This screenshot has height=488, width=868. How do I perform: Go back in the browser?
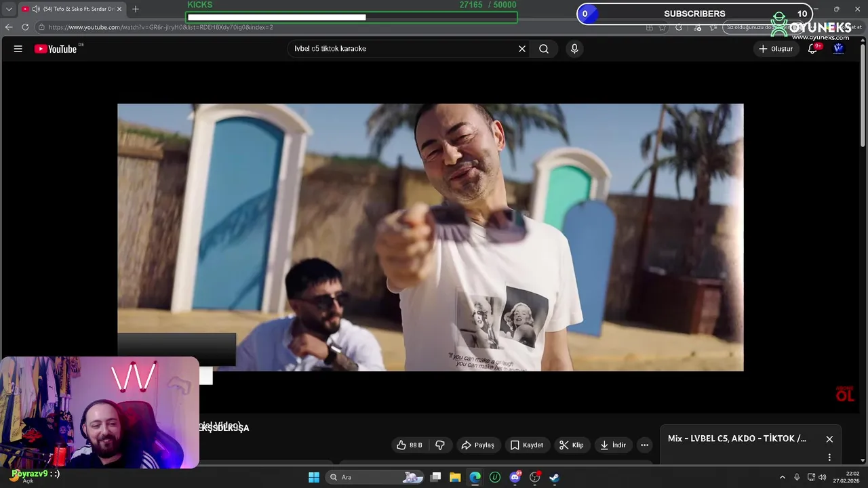coord(9,27)
